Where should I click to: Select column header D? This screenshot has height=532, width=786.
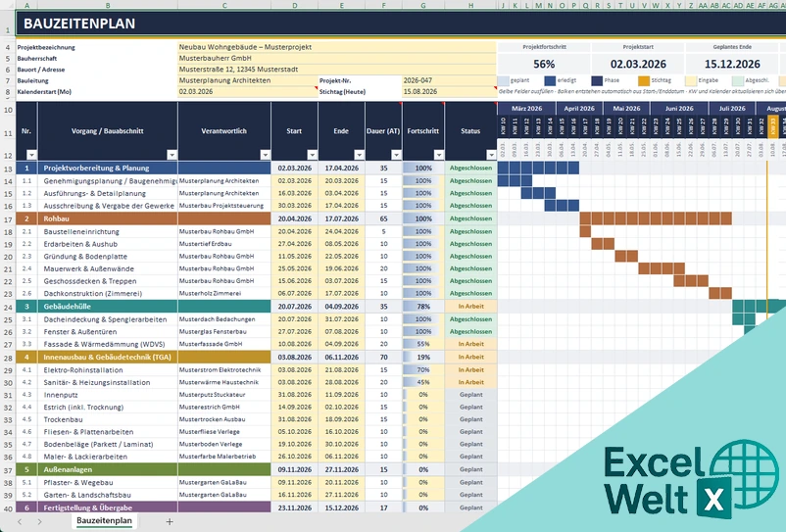coord(294,5)
